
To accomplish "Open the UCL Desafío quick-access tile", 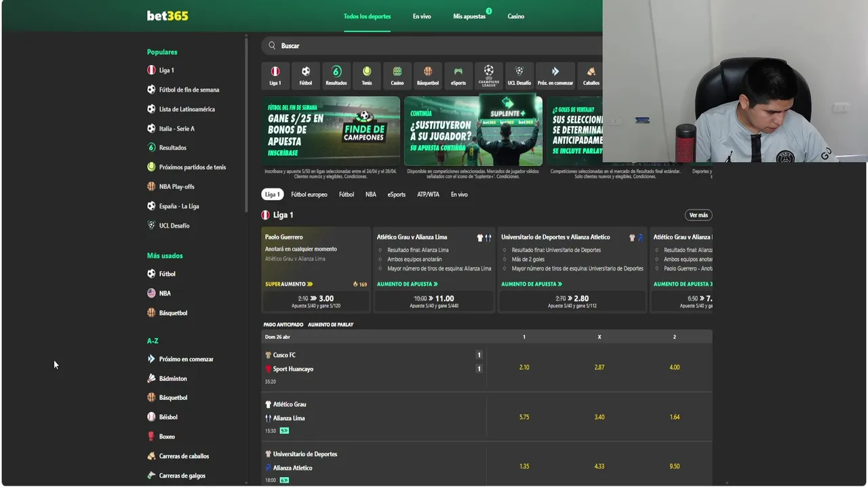I will coord(519,75).
